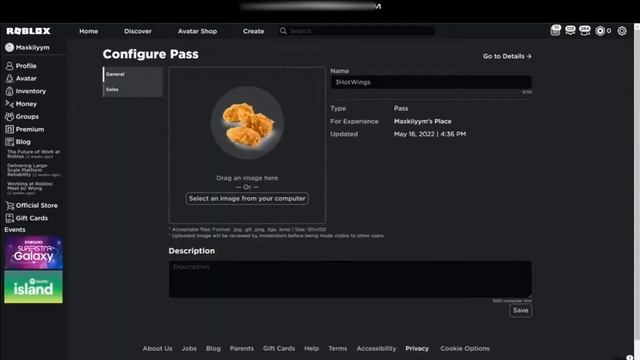Viewport: 640px width, 360px height.
Task: Switch to the General tab
Action: click(133, 74)
